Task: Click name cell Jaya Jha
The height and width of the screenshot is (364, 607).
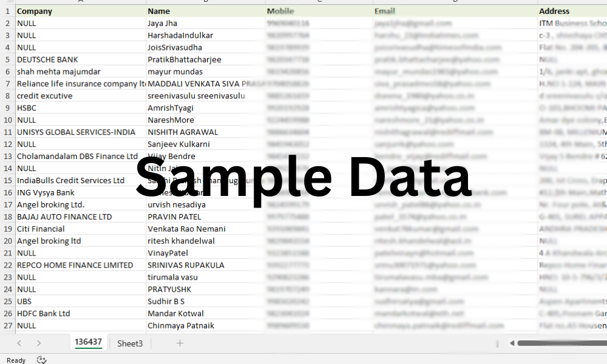Action: tap(206, 23)
